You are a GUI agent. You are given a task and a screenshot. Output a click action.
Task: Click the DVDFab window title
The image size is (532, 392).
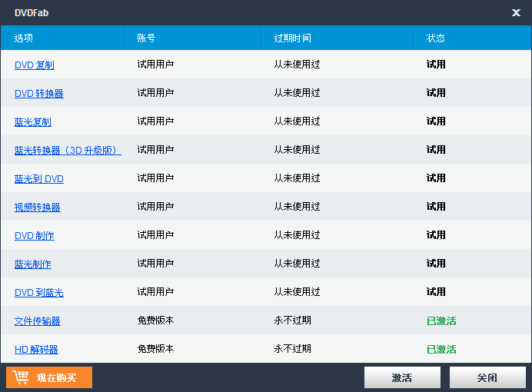tap(32, 13)
